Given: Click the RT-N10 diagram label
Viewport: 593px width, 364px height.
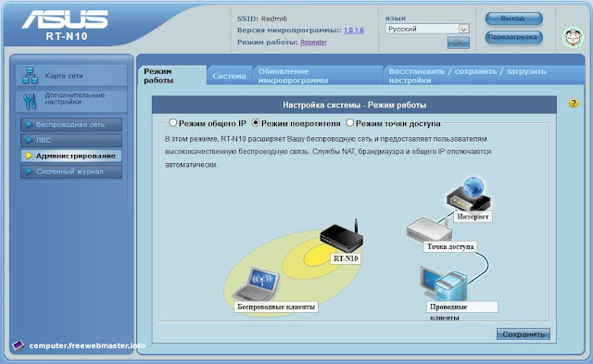Looking at the screenshot, I should 346,258.
